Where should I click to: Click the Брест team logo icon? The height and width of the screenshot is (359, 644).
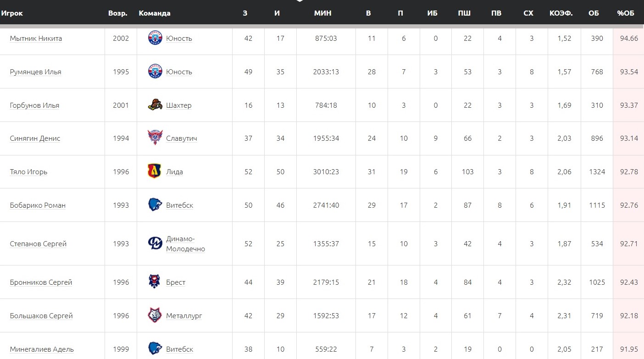[155, 282]
